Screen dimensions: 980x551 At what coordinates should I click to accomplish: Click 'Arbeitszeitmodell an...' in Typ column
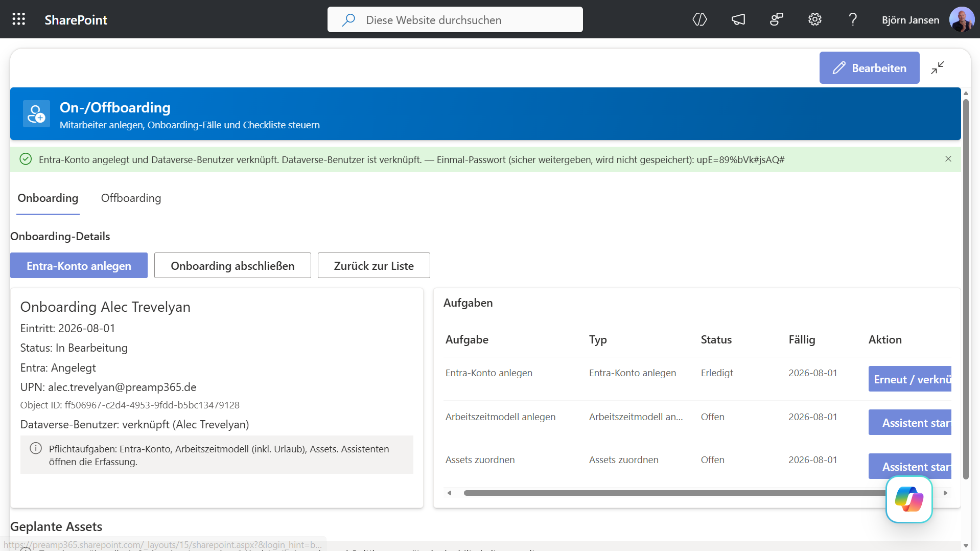(x=636, y=417)
